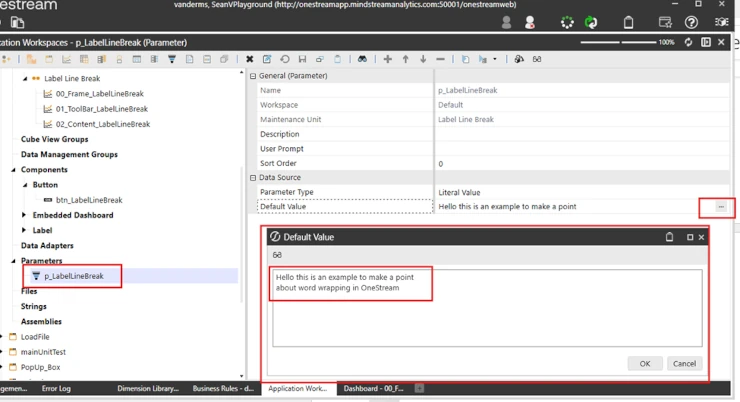Select 02_Content_LabelLineBreak dashboard

point(103,124)
